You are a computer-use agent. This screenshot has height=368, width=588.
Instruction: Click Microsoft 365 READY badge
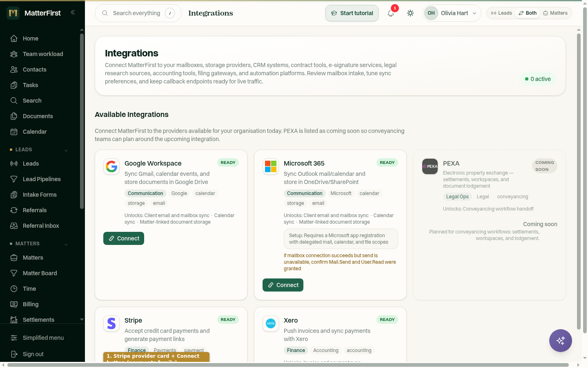coord(387,163)
